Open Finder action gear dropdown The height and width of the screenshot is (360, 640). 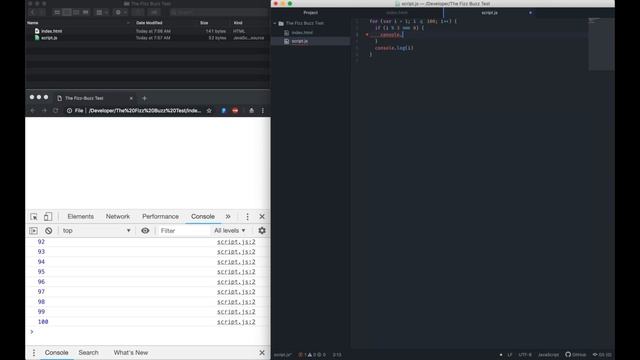[x=120, y=12]
